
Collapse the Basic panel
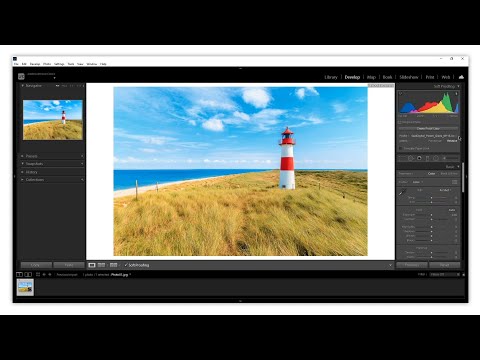click(458, 166)
